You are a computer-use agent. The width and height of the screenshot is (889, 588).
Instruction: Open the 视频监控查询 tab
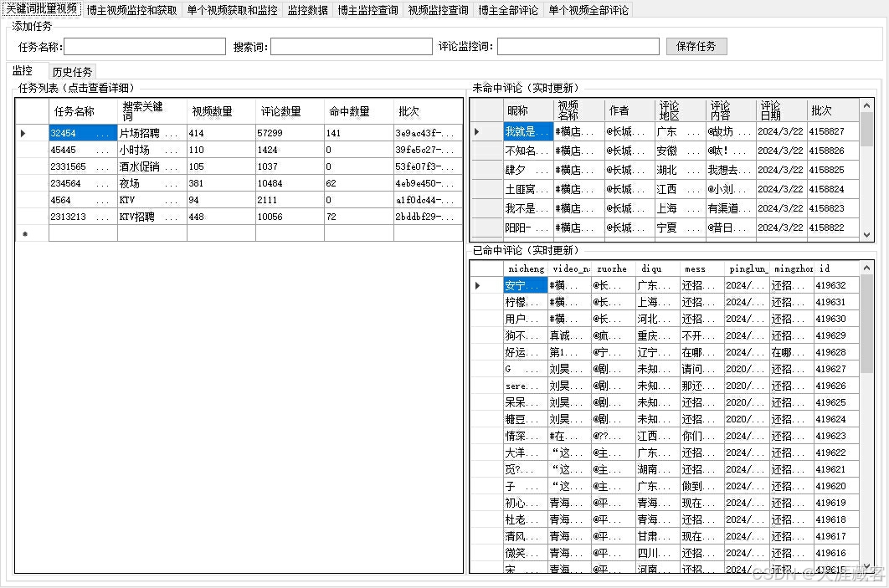tap(439, 10)
